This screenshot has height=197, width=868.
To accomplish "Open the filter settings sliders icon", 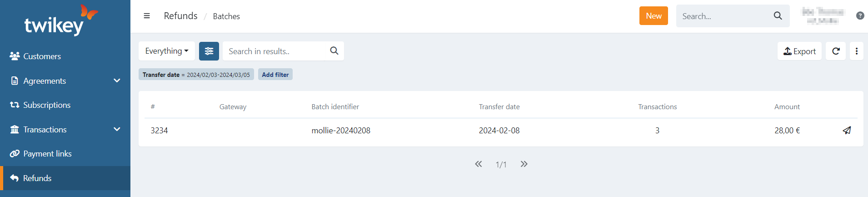I will click(x=209, y=51).
